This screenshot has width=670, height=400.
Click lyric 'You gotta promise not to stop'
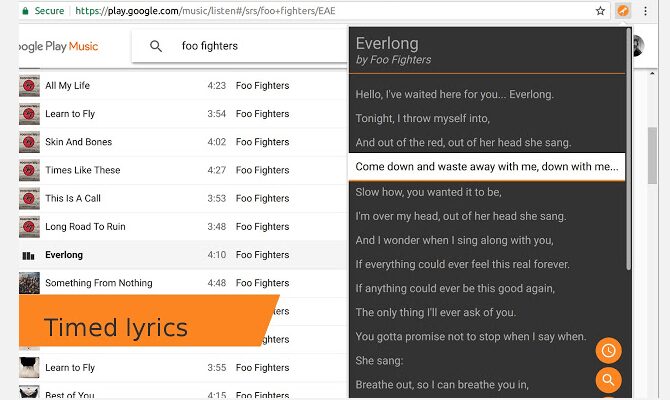(x=471, y=336)
